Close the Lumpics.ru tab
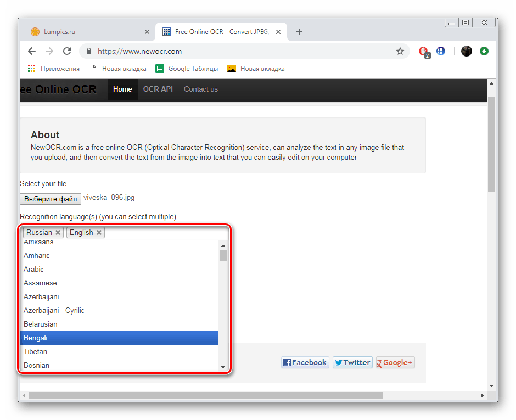Viewport: 516px width, 420px height. click(147, 32)
